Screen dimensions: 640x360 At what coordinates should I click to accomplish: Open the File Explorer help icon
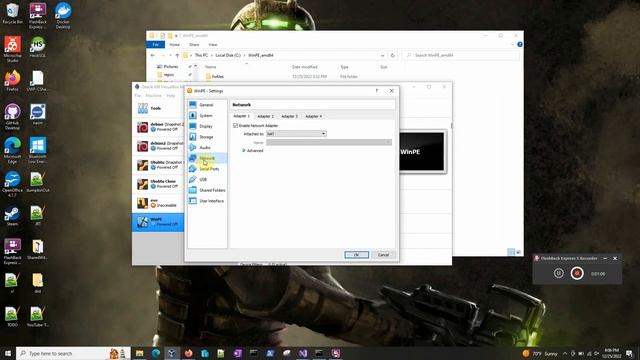click(x=520, y=44)
